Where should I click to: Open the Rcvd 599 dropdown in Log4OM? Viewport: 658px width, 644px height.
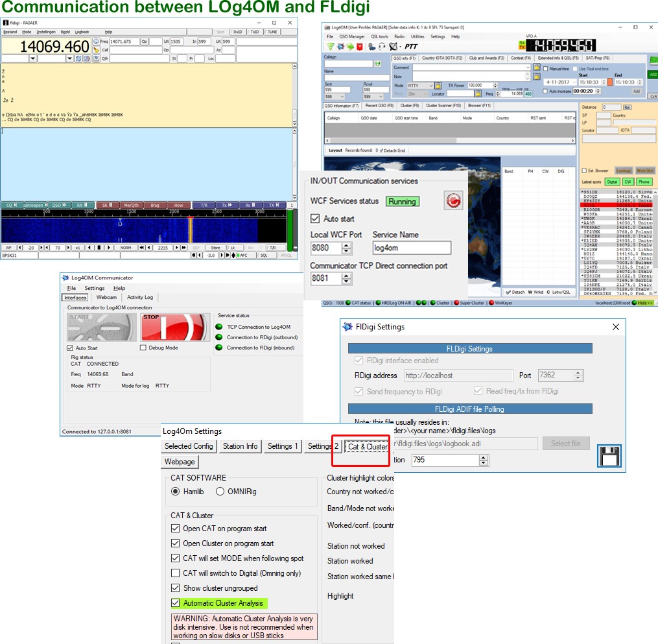click(381, 97)
